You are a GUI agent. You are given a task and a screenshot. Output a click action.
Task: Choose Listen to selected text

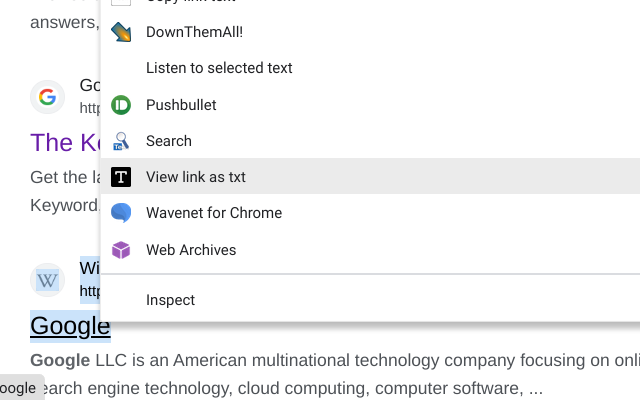pos(219,68)
